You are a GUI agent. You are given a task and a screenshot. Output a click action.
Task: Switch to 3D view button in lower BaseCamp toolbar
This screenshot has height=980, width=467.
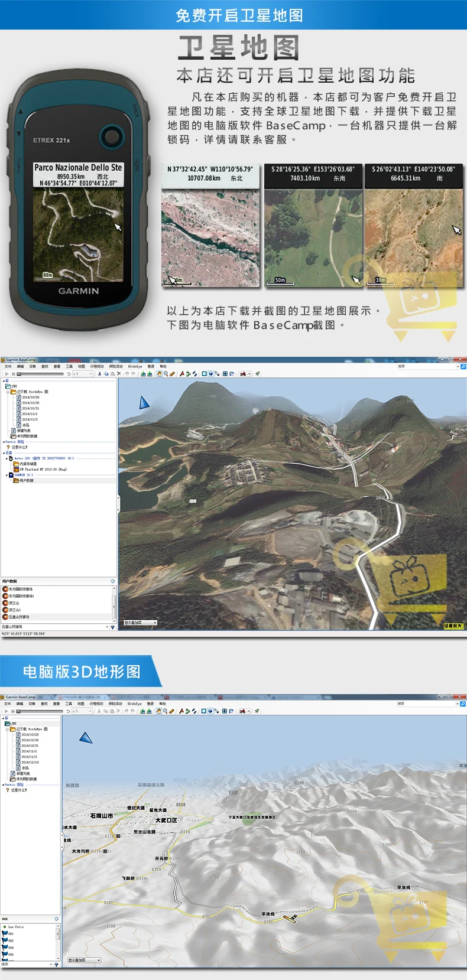click(210, 712)
